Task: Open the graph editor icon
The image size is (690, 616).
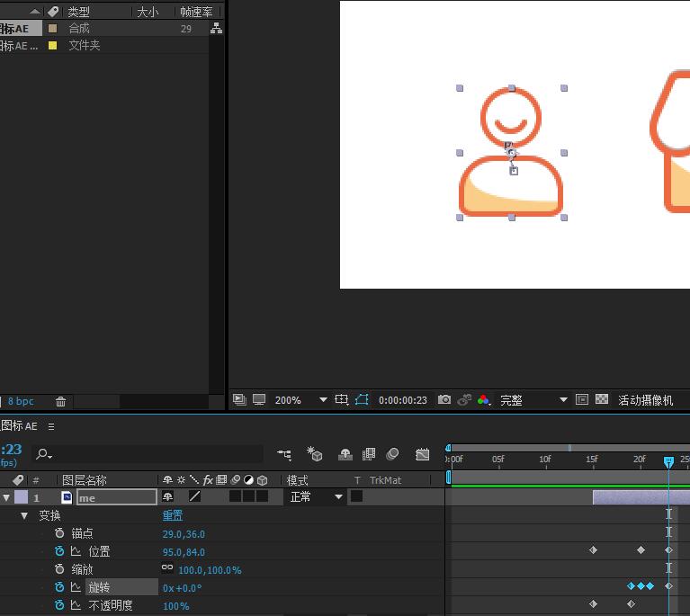Action: [x=423, y=454]
